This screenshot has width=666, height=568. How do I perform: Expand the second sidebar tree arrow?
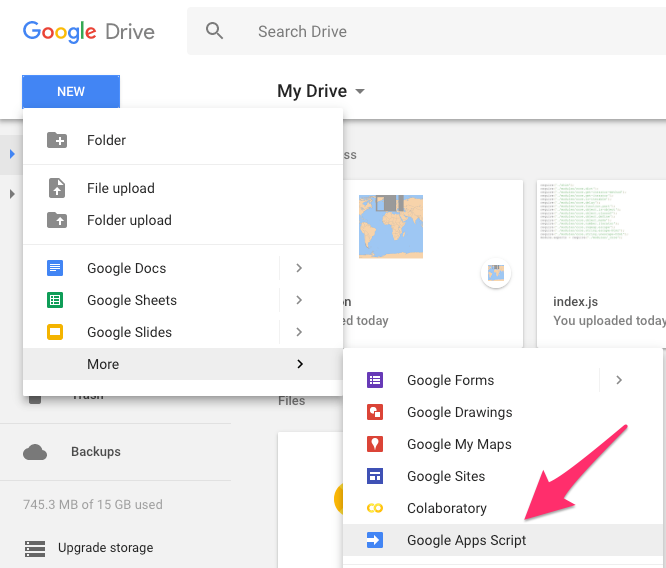(x=12, y=194)
